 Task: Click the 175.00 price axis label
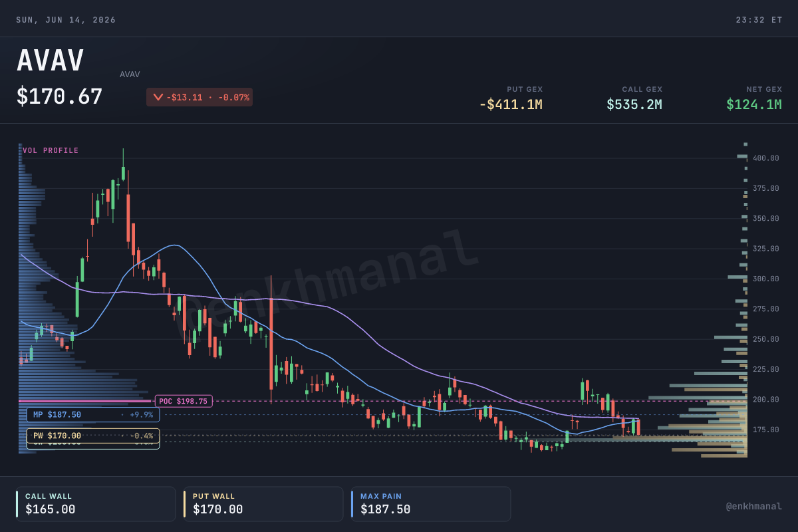[x=766, y=430]
